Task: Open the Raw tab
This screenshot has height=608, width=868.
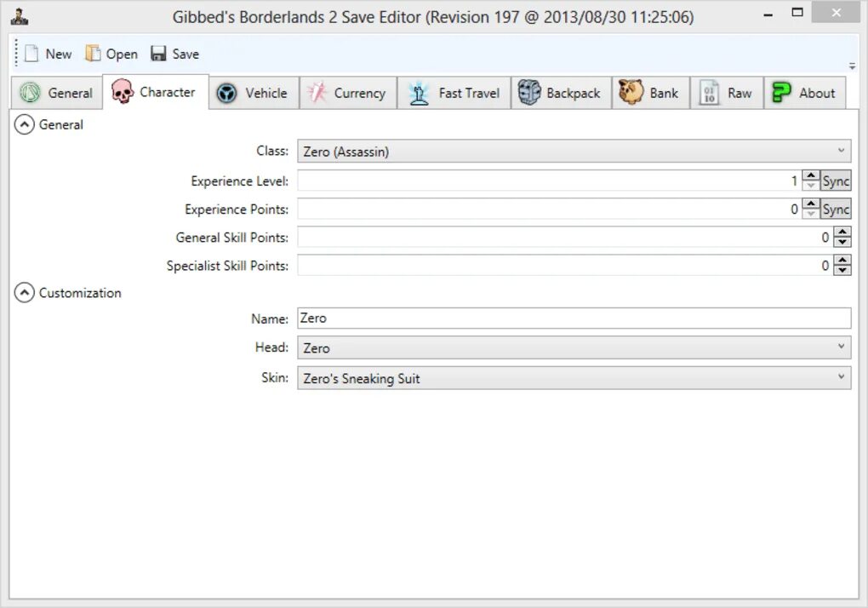Action: point(727,93)
